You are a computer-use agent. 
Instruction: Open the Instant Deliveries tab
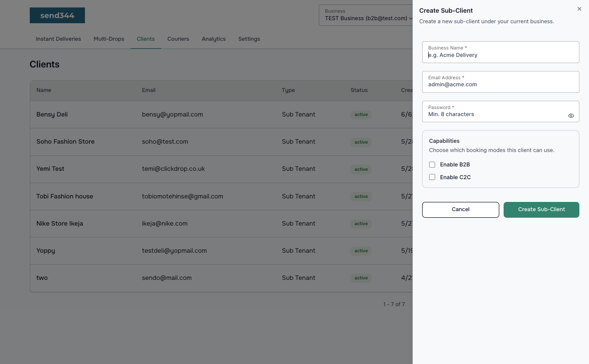point(58,39)
